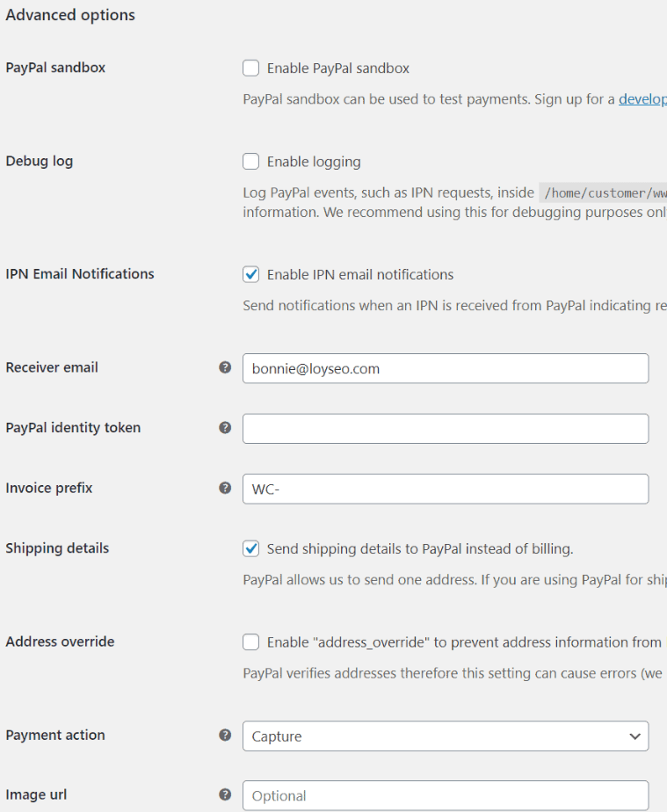Open the Payment action Capture dropdown
Viewport: 667px width, 812px height.
pos(446,736)
